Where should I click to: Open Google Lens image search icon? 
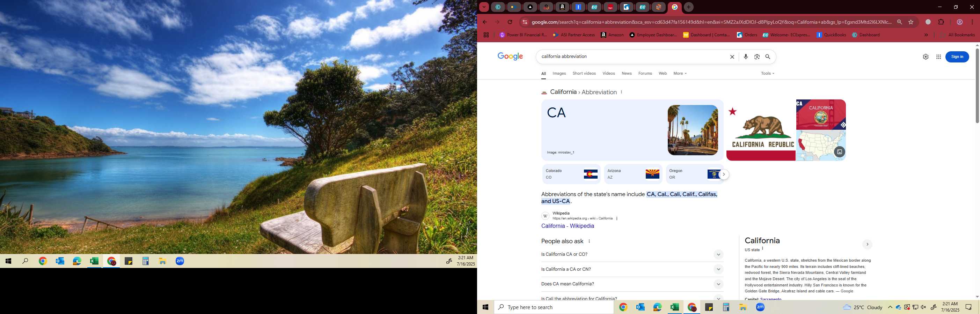point(757,57)
